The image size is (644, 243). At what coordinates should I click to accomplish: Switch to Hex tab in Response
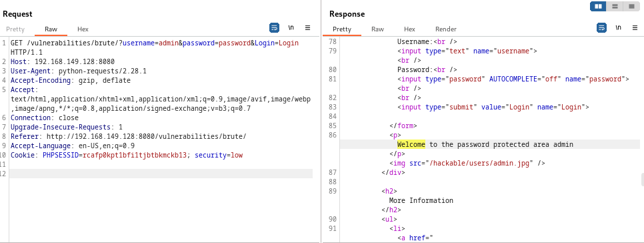tap(409, 29)
